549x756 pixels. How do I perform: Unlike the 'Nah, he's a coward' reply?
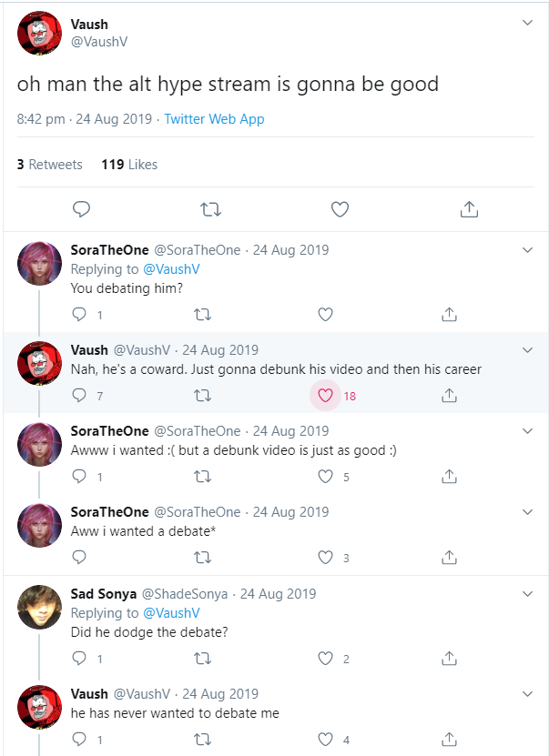pyautogui.click(x=325, y=396)
